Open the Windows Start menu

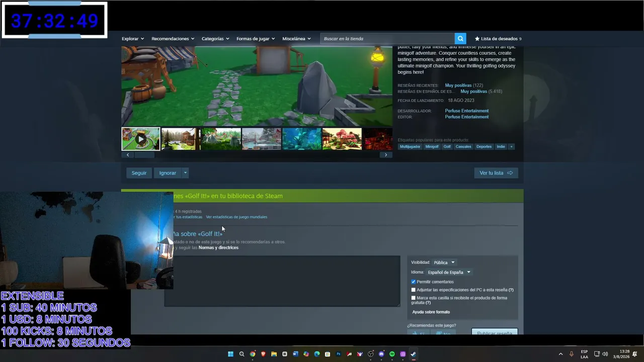tap(231, 354)
